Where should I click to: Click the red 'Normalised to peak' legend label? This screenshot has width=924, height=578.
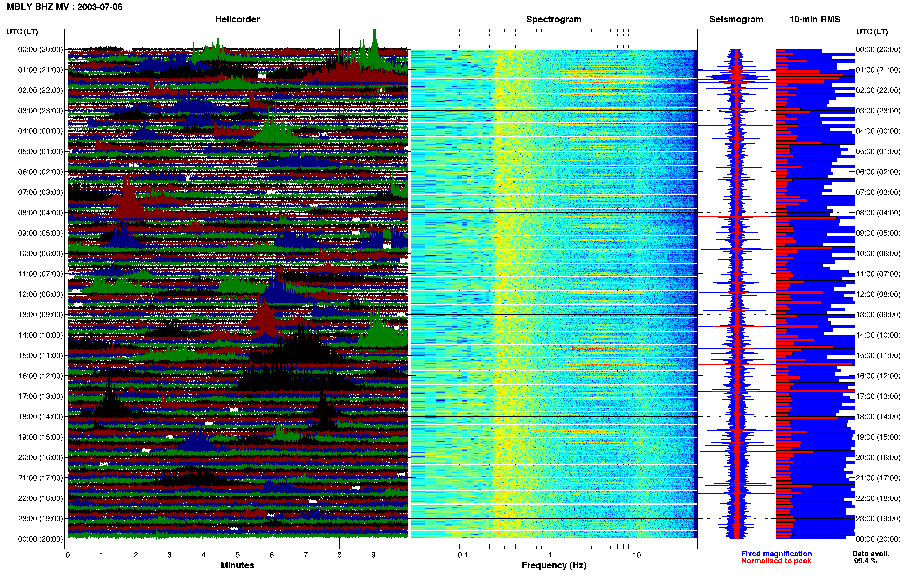point(776,561)
